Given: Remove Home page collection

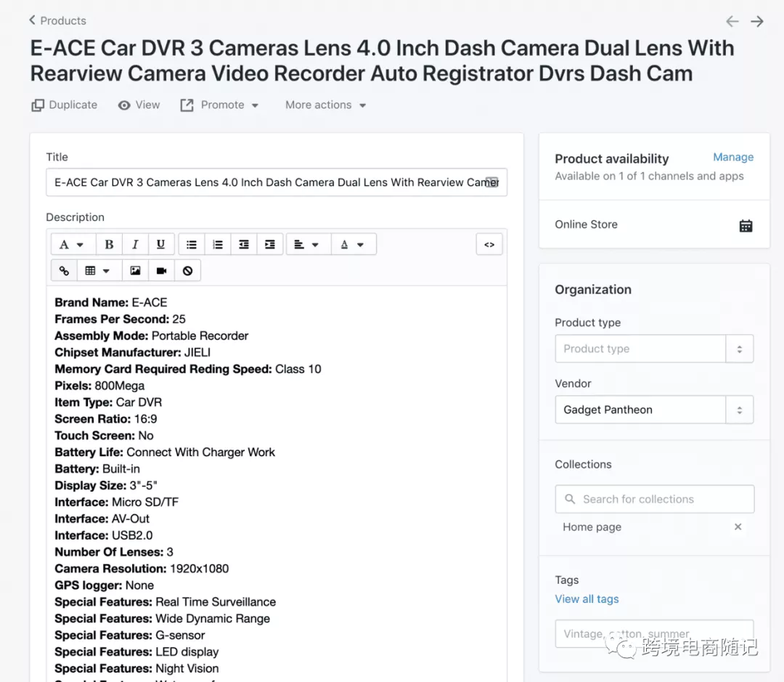Looking at the screenshot, I should pos(738,527).
